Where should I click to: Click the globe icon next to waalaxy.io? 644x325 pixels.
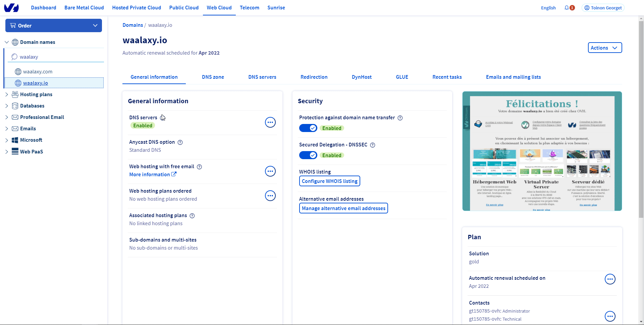point(18,83)
